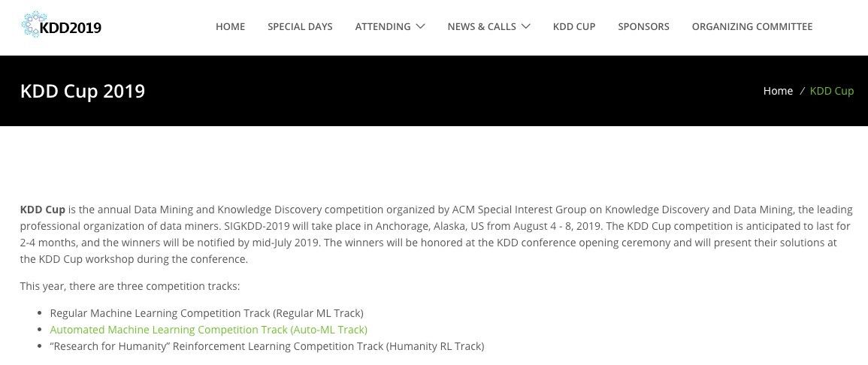Go to HOME in the navigation bar
This screenshot has height=365, width=868.
pos(230,26)
